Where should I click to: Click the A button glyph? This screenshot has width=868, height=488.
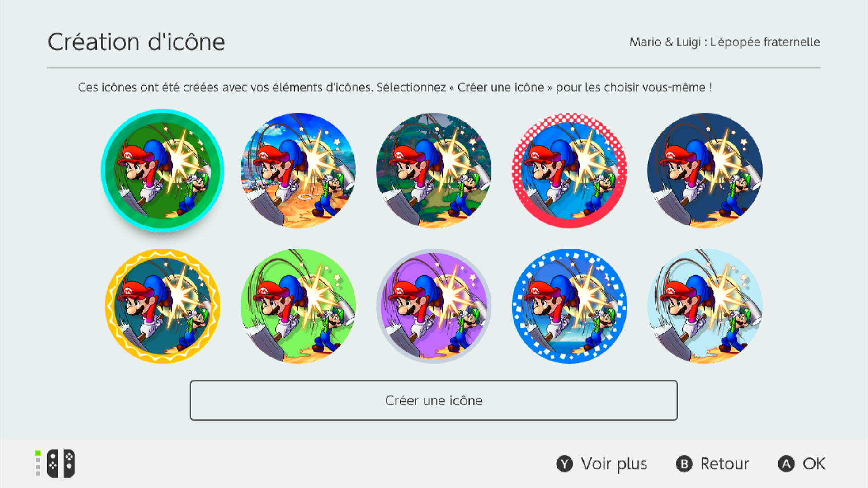tap(786, 464)
